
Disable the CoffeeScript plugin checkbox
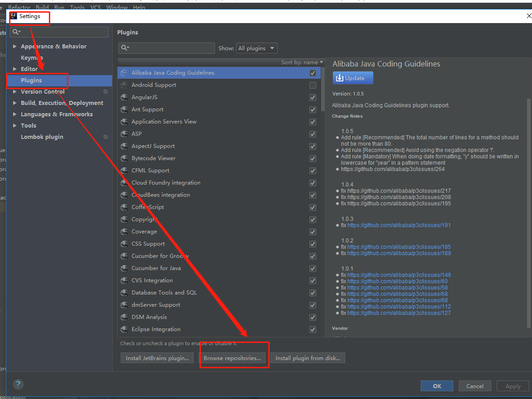[313, 207]
